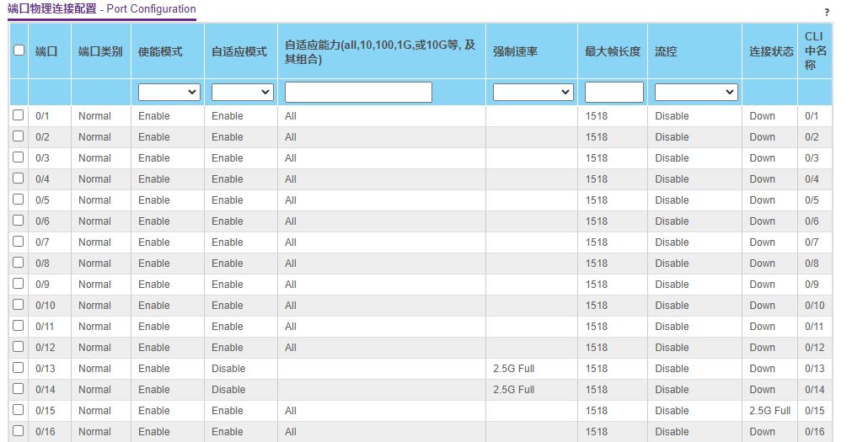The height and width of the screenshot is (442, 868).
Task: Click Disable flow control in row 0/3
Action: click(x=672, y=158)
